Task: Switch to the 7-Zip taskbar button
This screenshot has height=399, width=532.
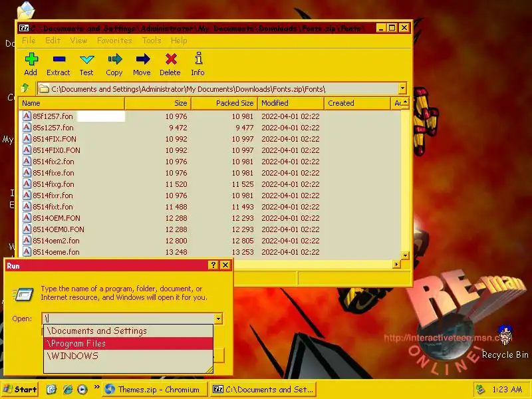Action: pos(263,389)
